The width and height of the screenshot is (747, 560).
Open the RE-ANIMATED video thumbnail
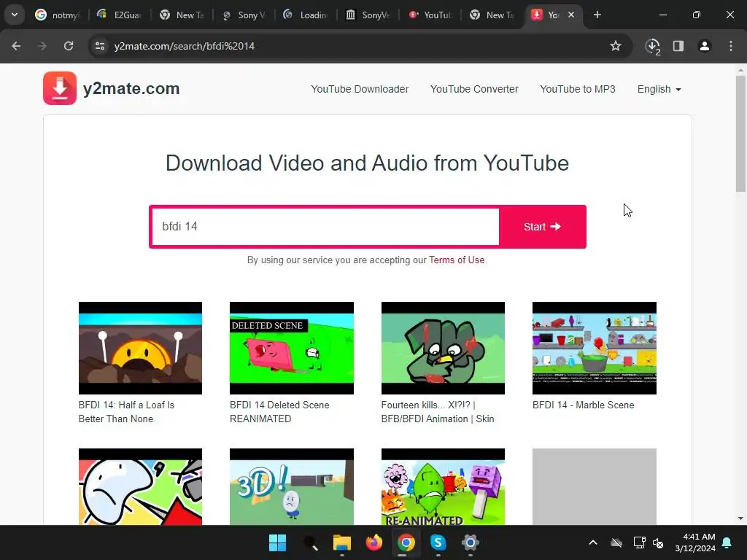tap(443, 486)
